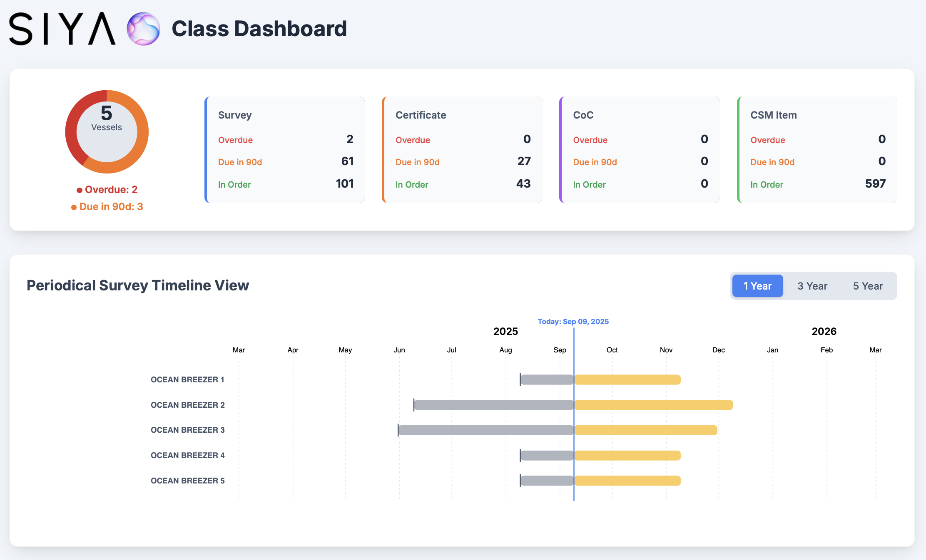The image size is (926, 560).
Task: Select the Certificate summary card
Action: click(x=462, y=150)
